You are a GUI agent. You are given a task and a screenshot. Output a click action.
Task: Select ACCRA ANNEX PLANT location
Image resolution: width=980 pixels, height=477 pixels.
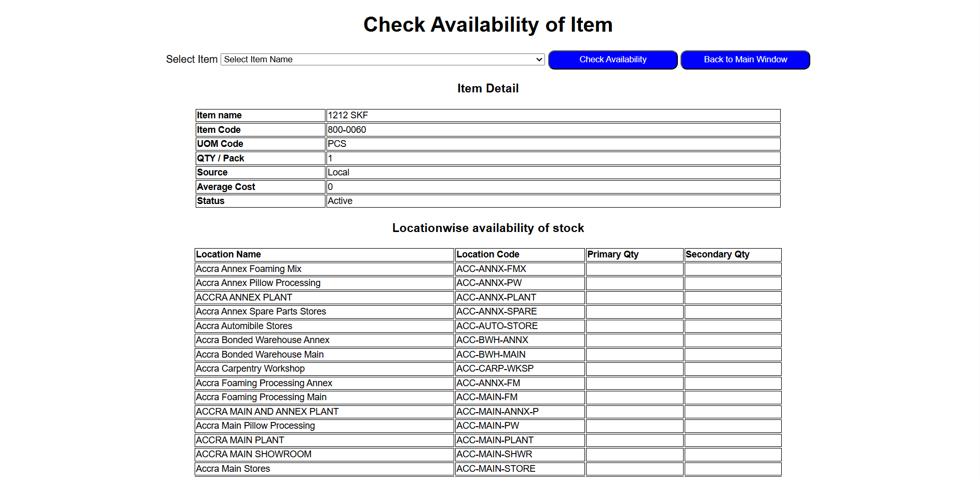click(324, 297)
